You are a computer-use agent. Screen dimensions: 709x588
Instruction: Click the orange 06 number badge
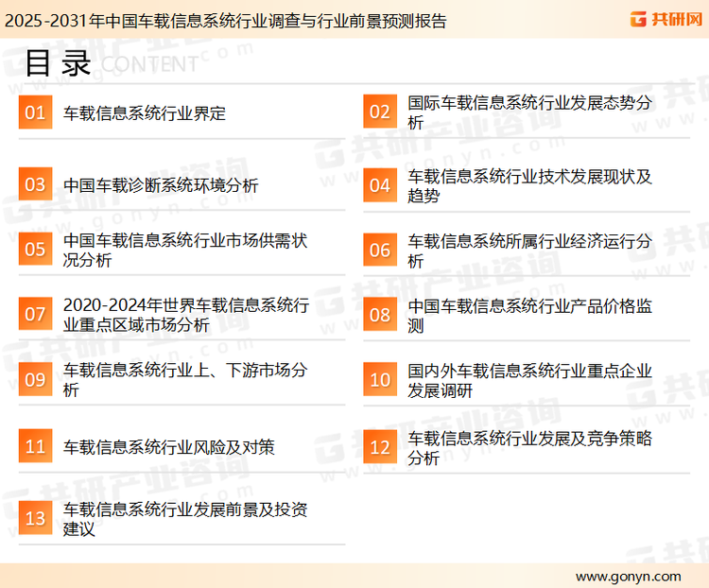tap(380, 250)
